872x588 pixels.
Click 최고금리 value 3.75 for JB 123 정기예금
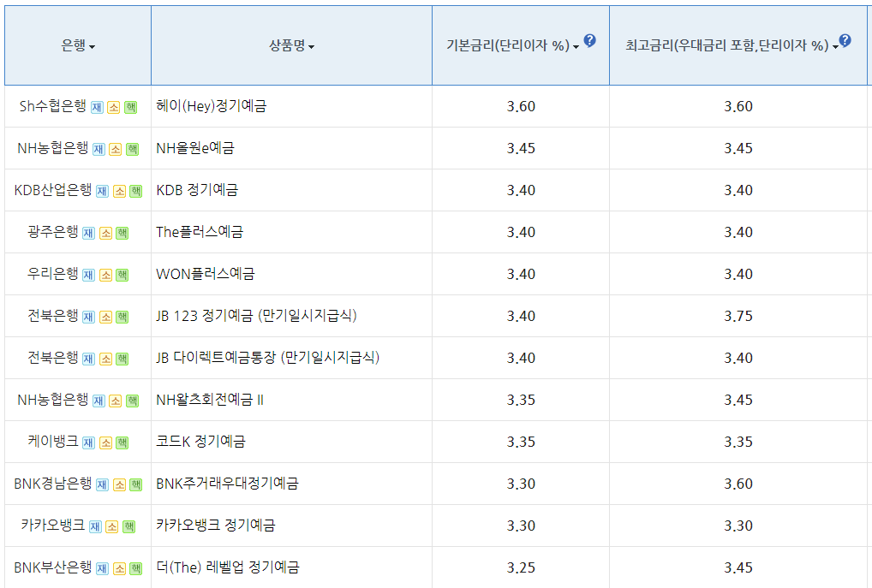738,316
